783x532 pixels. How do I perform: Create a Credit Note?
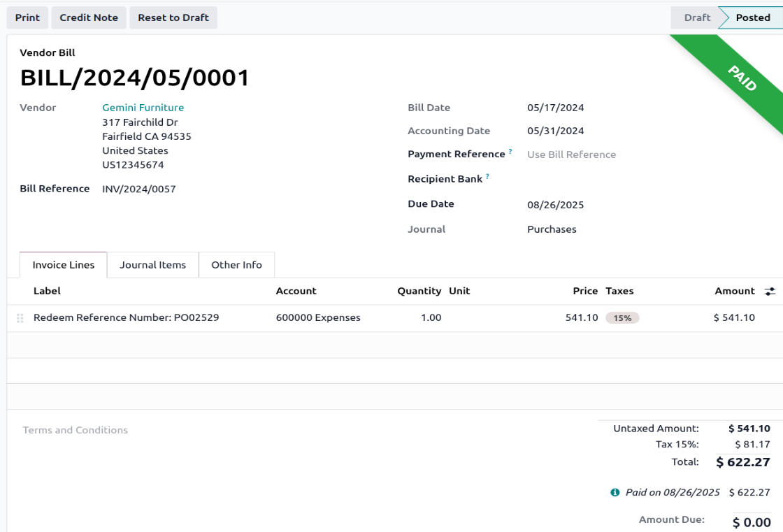pyautogui.click(x=89, y=17)
